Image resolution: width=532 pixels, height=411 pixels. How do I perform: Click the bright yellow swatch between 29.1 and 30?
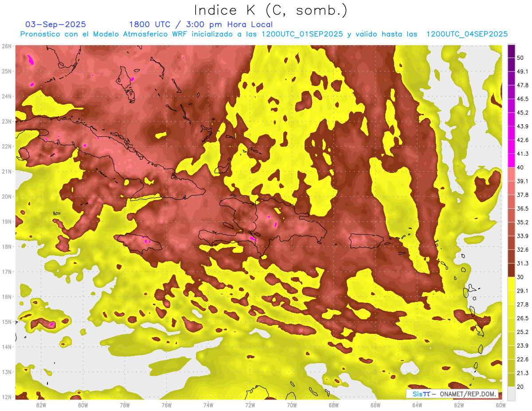511,283
